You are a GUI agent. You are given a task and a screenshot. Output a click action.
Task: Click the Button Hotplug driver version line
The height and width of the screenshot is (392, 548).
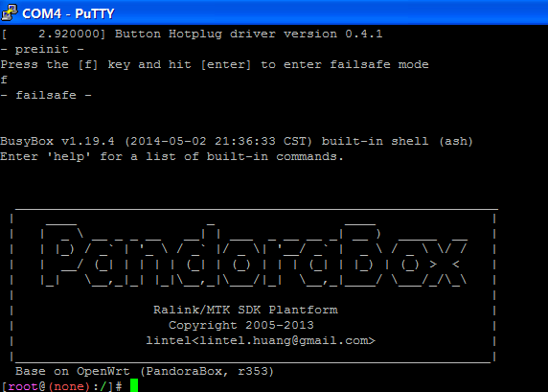[x=192, y=34]
